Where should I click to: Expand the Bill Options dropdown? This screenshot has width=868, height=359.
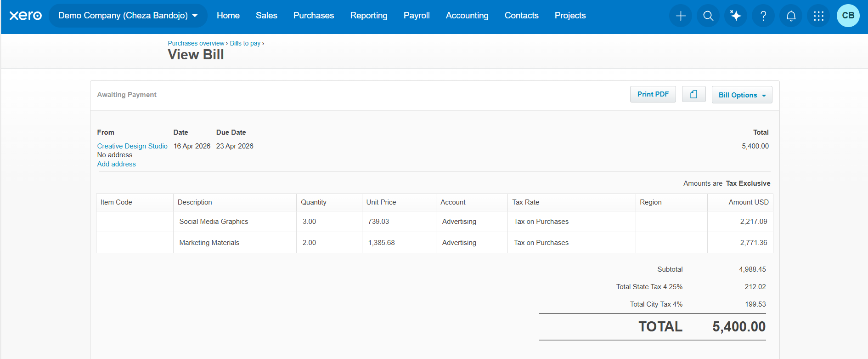click(742, 95)
